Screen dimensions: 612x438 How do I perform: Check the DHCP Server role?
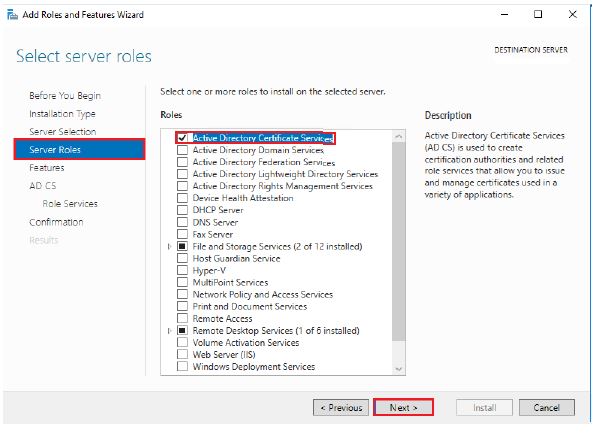coord(182,210)
